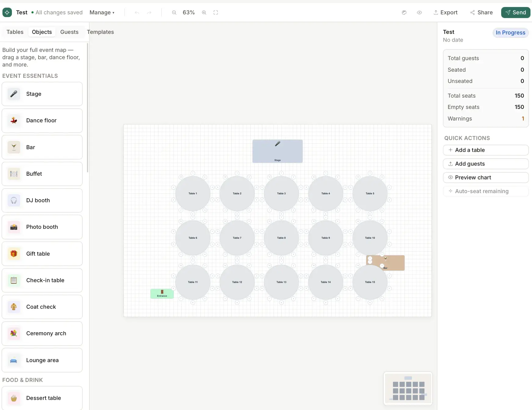
Task: Select the Coat check coat icon
Action: (14, 307)
